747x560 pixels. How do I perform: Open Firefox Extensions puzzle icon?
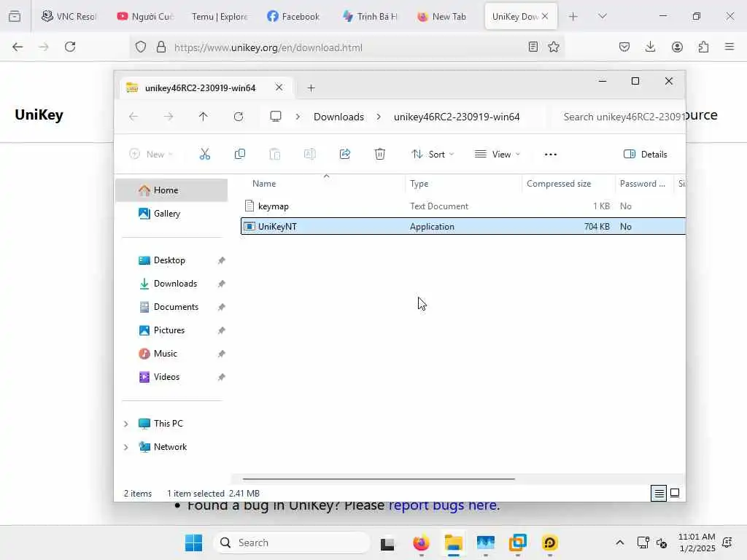[x=704, y=47]
